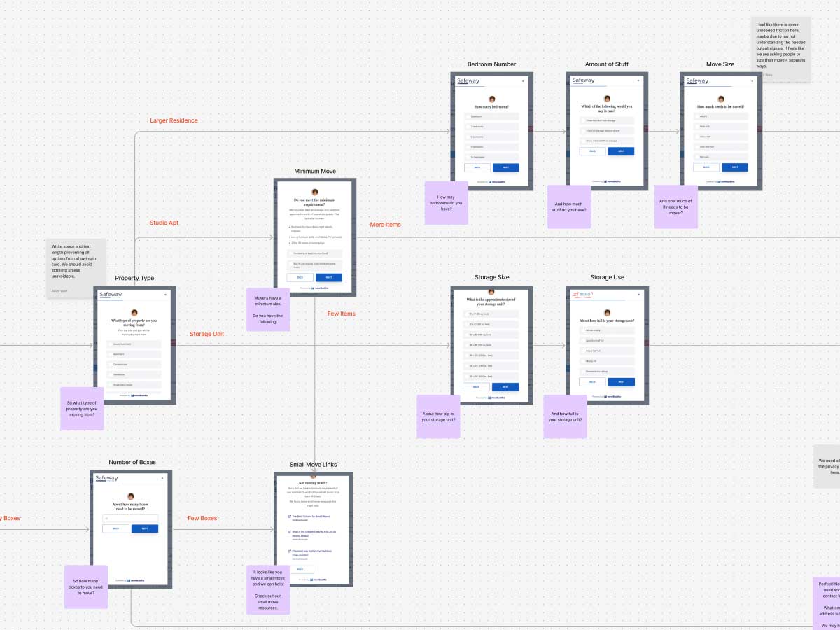Check the "Almost empty" option in Storage Use
Image resolution: width=840 pixels, height=630 pixels.
point(607,330)
